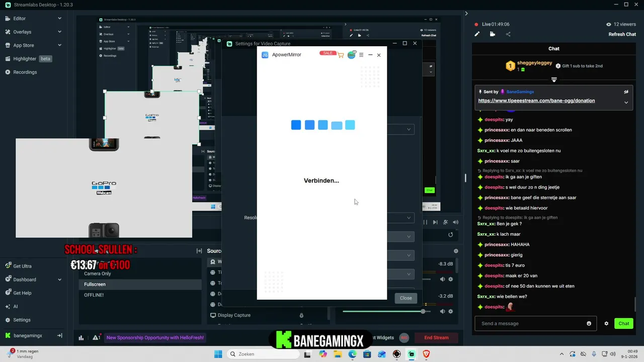This screenshot has width=644, height=362.
Task: Open the Windows Start menu
Action: coord(218,354)
